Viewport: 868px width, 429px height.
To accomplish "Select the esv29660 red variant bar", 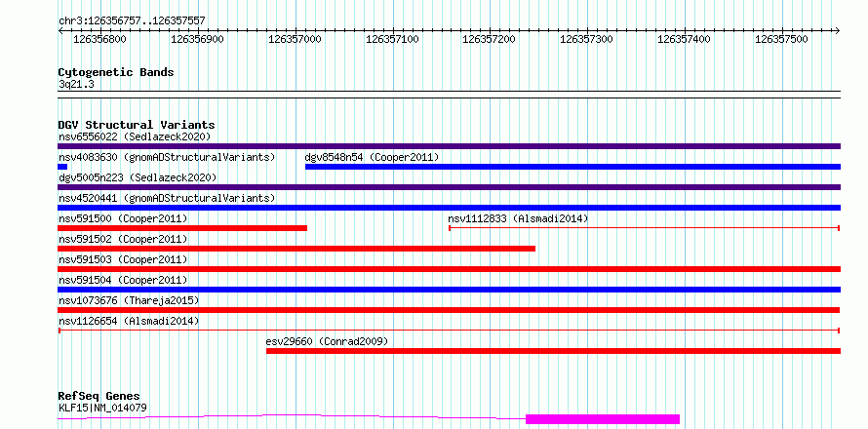I will (554, 351).
